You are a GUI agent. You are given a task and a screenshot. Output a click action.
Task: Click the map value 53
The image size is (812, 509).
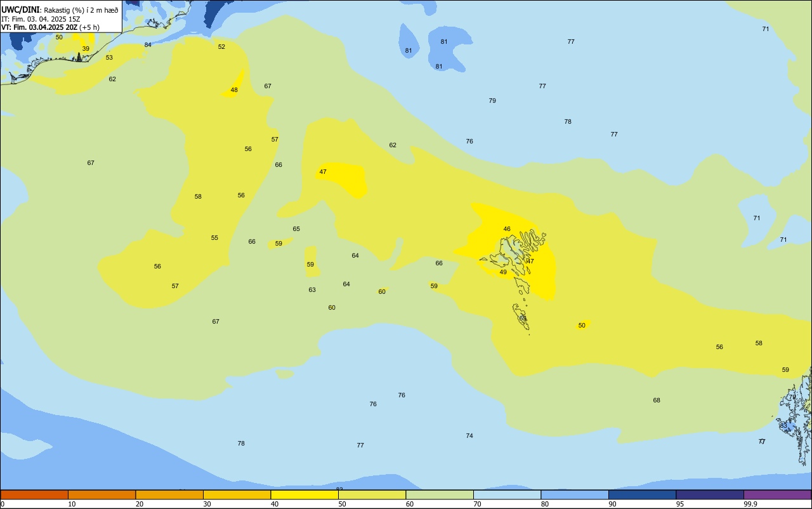coord(109,58)
